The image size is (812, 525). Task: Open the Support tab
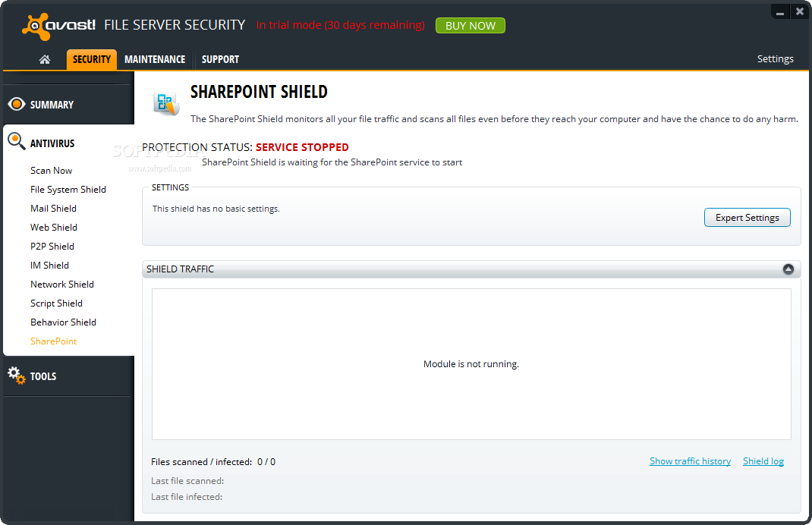coord(220,59)
